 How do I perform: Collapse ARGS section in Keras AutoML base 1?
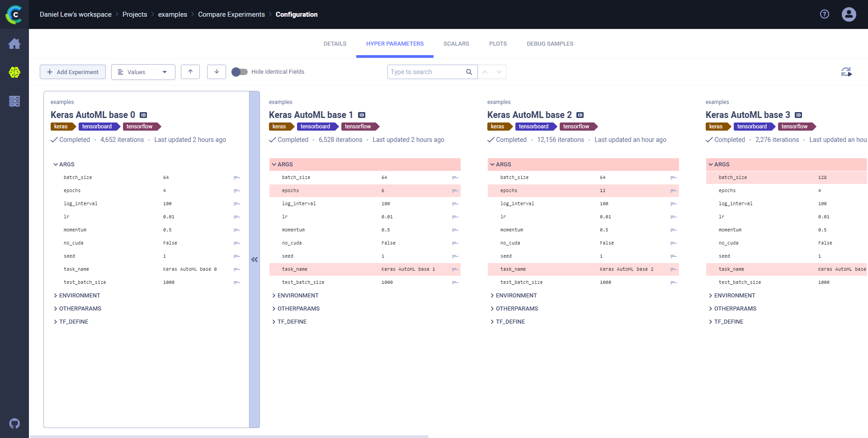click(285, 165)
